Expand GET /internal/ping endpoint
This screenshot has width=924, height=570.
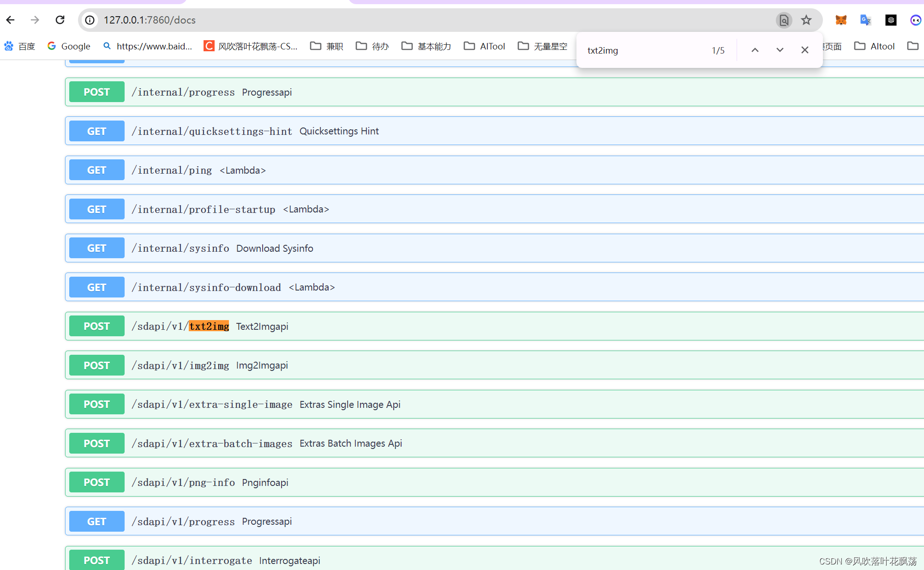tap(494, 170)
